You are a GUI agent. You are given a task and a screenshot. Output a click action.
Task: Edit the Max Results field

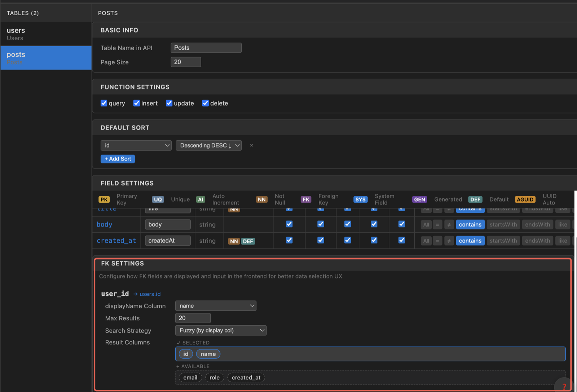pos(193,318)
